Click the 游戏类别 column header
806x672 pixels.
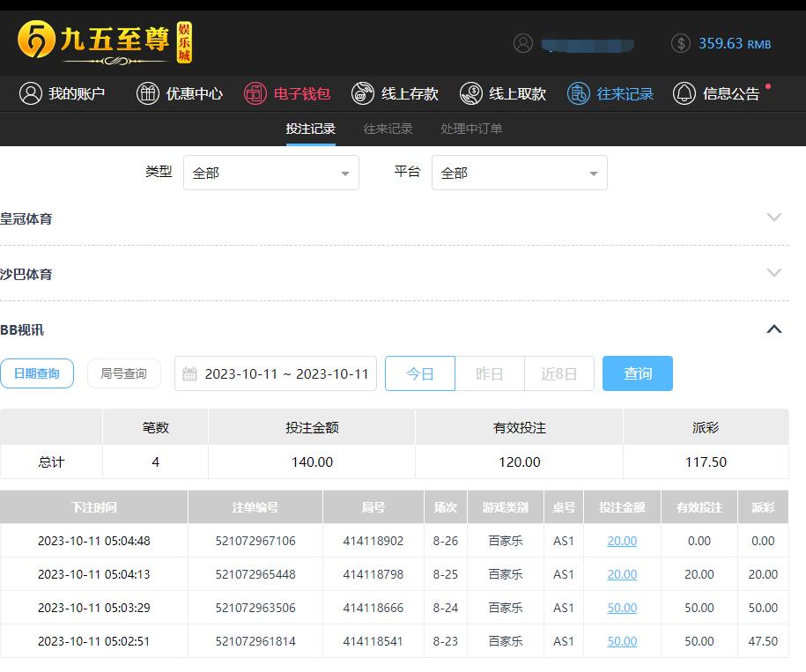pos(506,507)
